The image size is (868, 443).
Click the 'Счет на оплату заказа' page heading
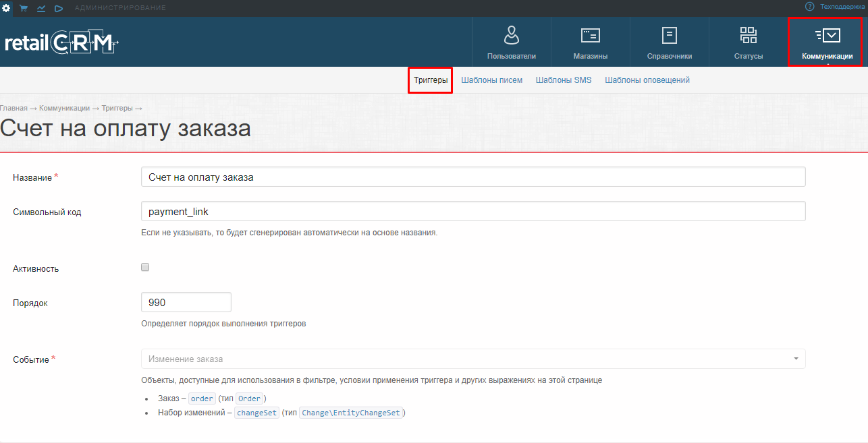click(126, 128)
